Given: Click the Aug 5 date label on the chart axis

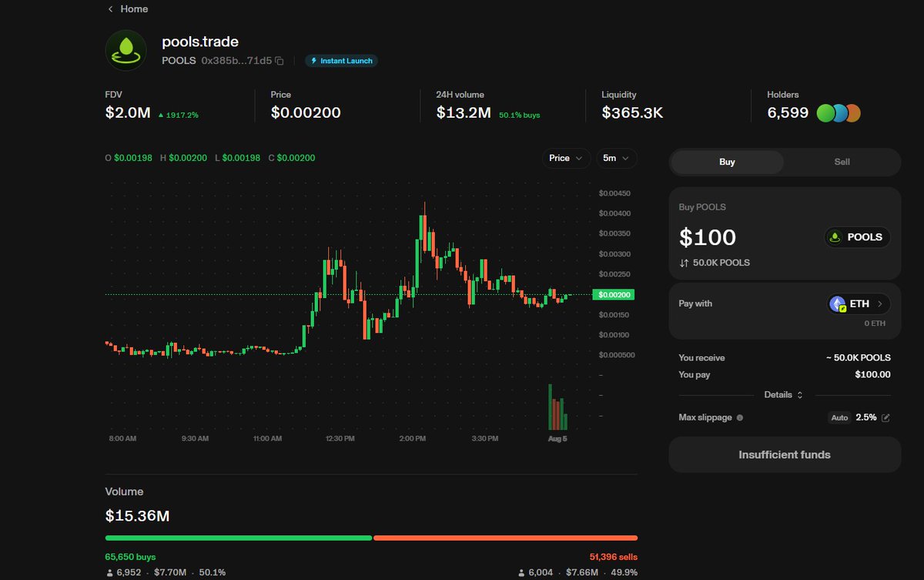Looking at the screenshot, I should coord(557,438).
